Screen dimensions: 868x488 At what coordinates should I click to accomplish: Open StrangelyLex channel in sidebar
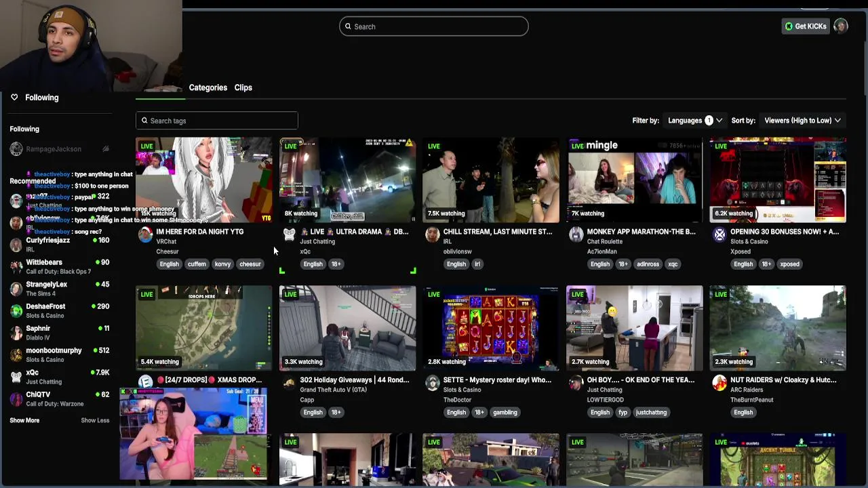[x=60, y=289]
